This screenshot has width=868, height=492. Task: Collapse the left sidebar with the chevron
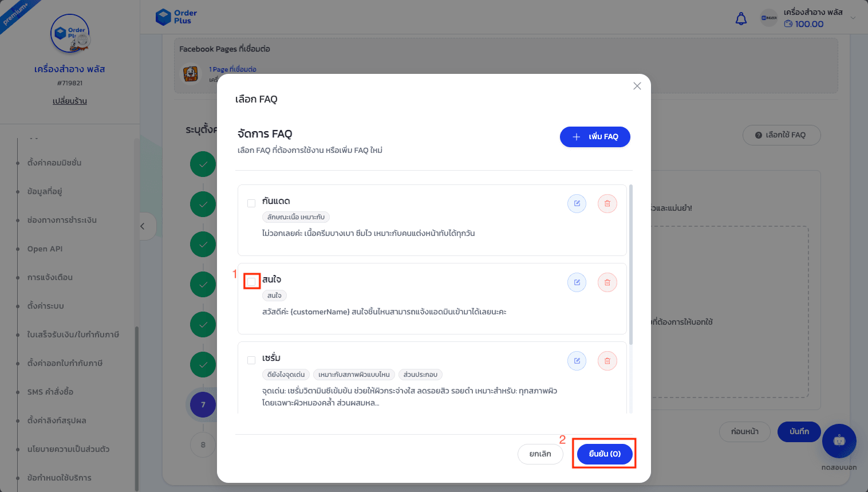click(x=143, y=226)
